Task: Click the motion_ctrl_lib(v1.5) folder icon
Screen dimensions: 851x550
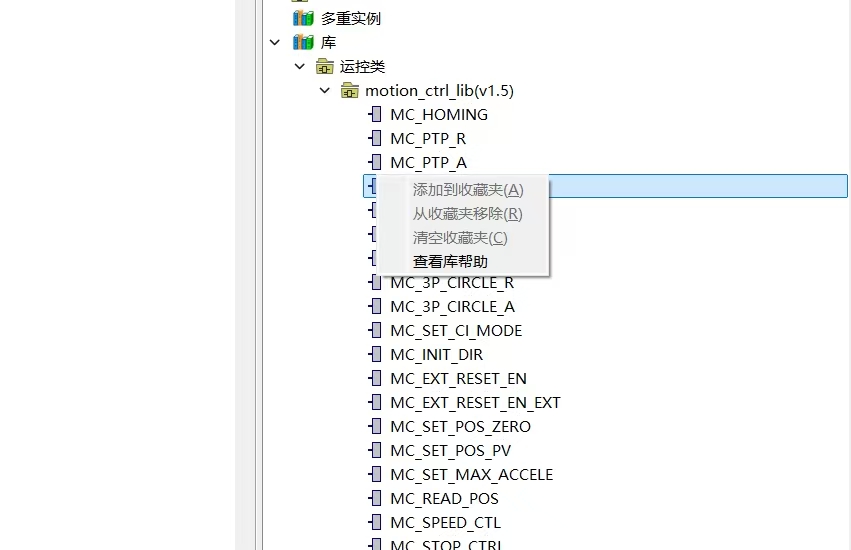Action: pyautogui.click(x=350, y=90)
